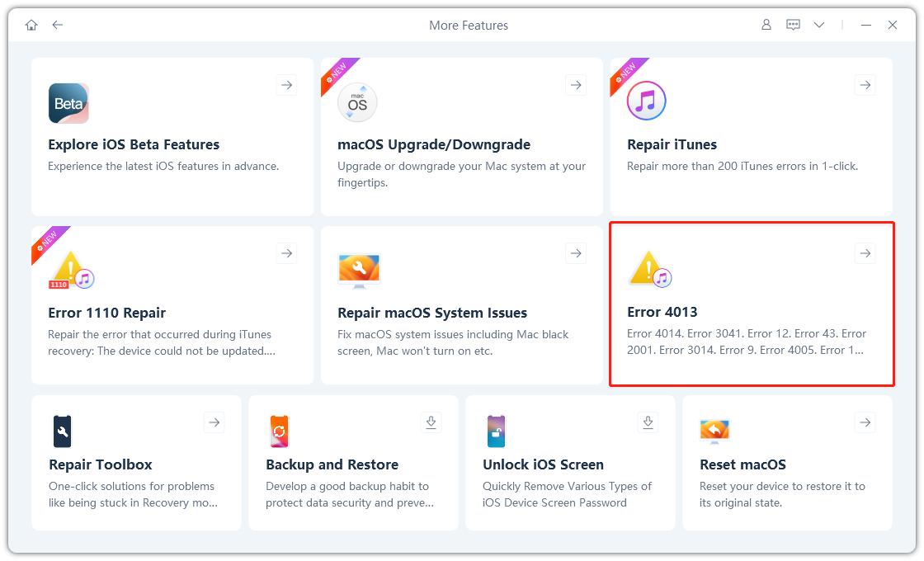
Task: Open Explore iOS Beta Features arrow
Action: pos(286,84)
